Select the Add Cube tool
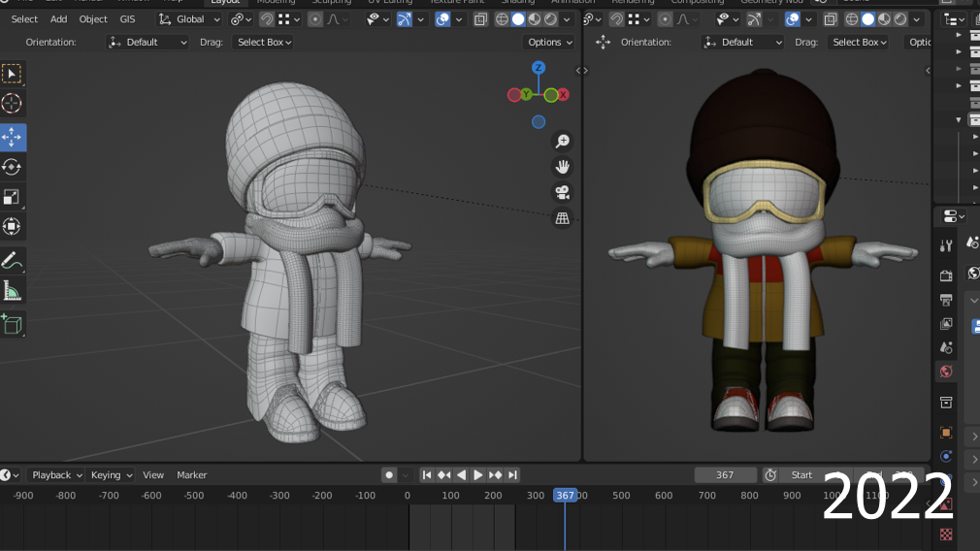Viewport: 980px width, 551px height. (12, 324)
